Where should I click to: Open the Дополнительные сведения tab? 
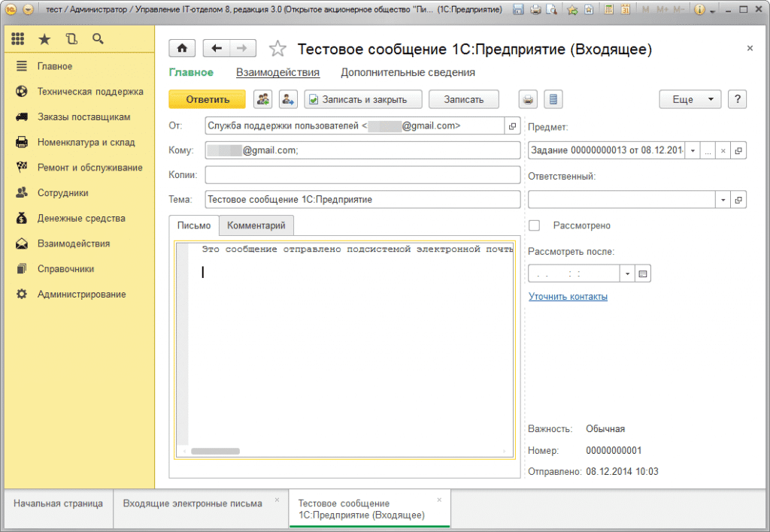[408, 73]
